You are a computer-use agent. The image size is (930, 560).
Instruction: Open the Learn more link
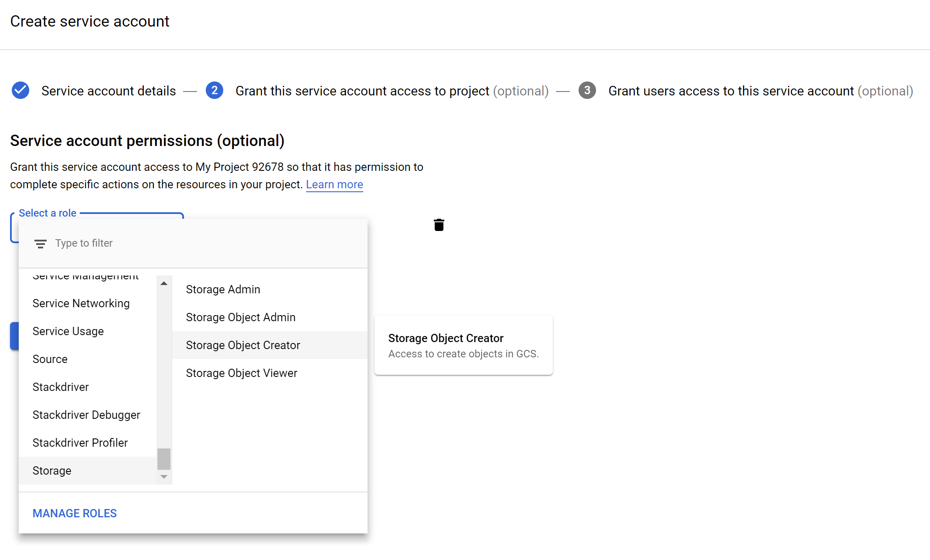point(334,184)
